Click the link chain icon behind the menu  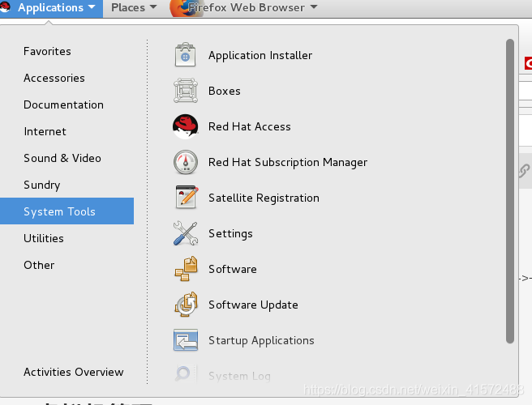pos(524,171)
